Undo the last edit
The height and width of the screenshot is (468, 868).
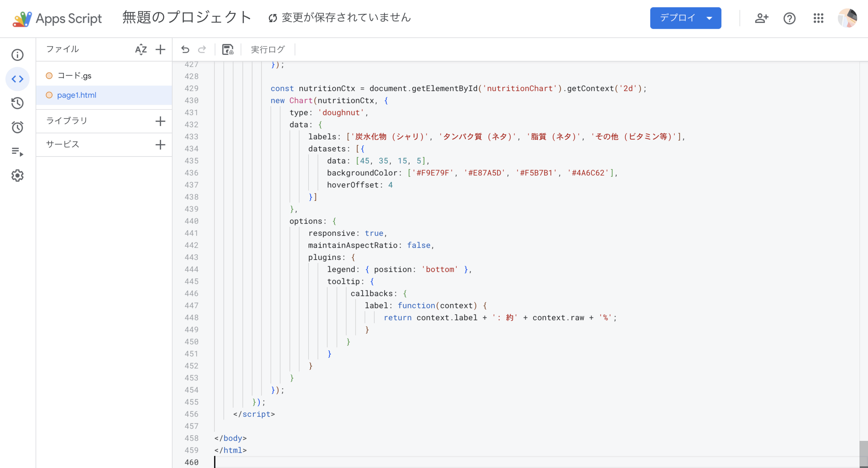pyautogui.click(x=185, y=49)
